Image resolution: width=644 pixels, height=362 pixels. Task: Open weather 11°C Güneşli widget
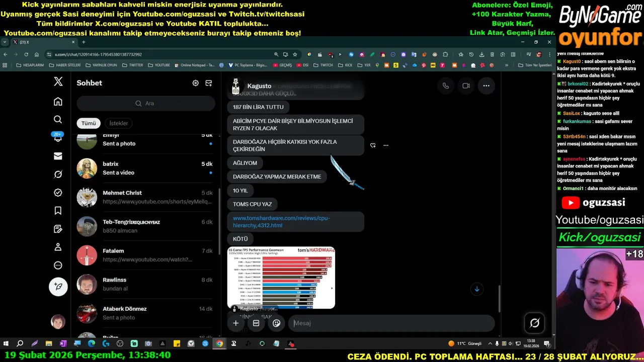(x=465, y=344)
